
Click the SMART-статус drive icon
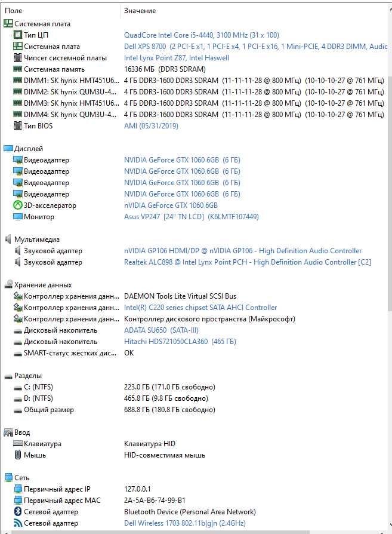(17, 354)
